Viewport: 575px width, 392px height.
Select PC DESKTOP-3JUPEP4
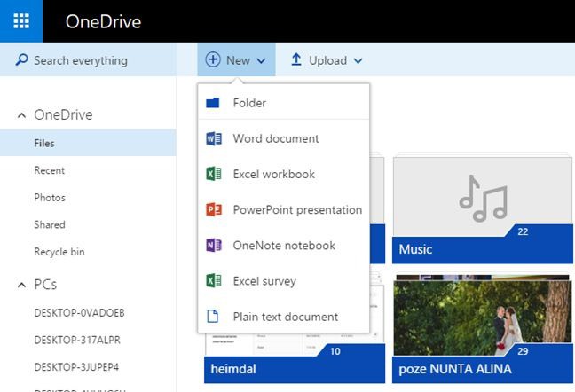[x=76, y=367]
